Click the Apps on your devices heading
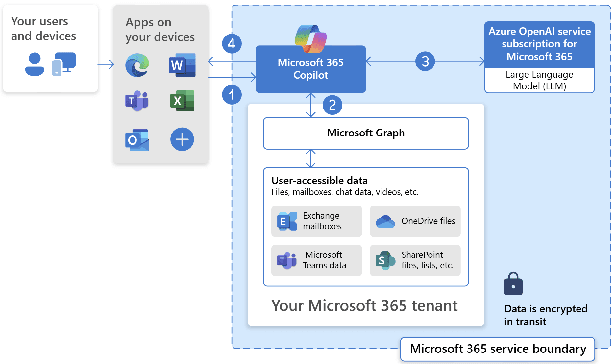Viewport: 614px width, 364px height. pyautogui.click(x=160, y=30)
